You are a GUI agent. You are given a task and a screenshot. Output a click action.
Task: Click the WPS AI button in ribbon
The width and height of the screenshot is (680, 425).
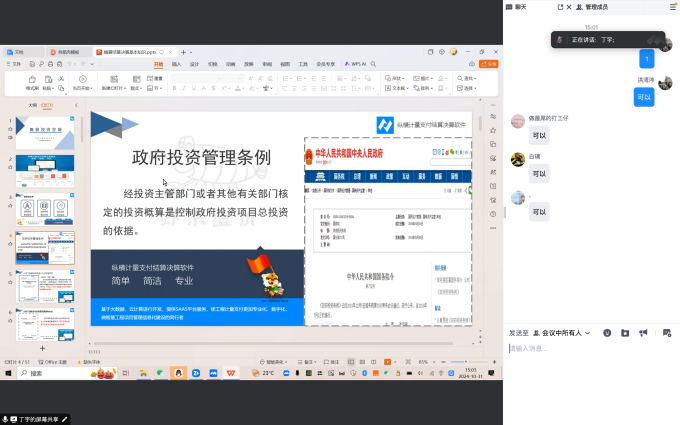[x=357, y=63]
